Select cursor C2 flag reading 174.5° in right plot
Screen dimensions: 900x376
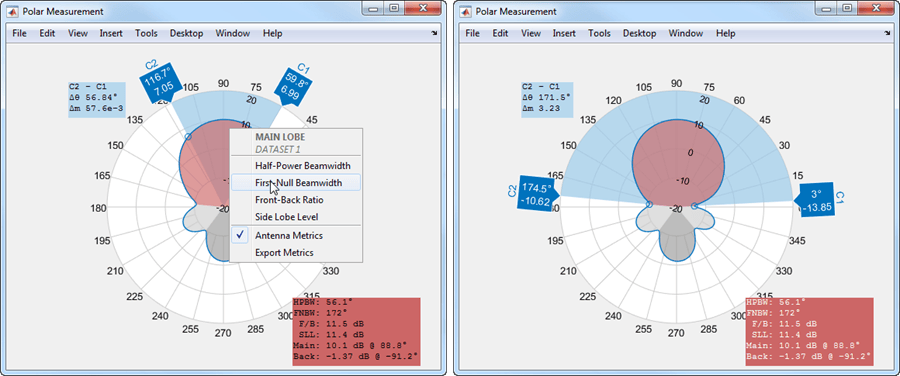538,194
